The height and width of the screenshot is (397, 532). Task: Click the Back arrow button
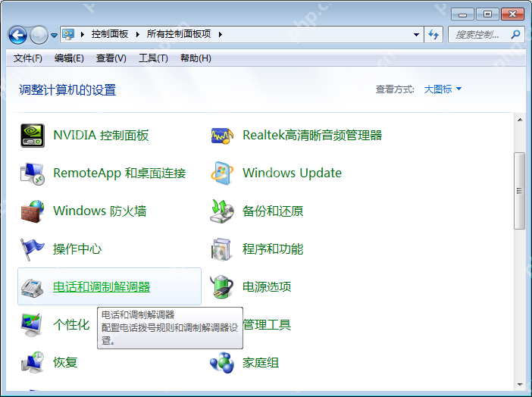(17, 35)
